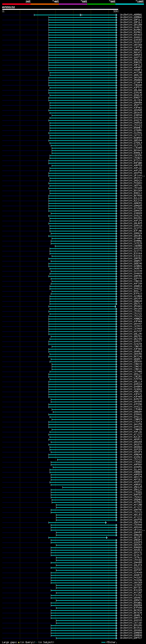Viewport: 146px width, 644px height.
Task: Open hit UniRef100_Q8S2R8
Action: click(131, 25)
